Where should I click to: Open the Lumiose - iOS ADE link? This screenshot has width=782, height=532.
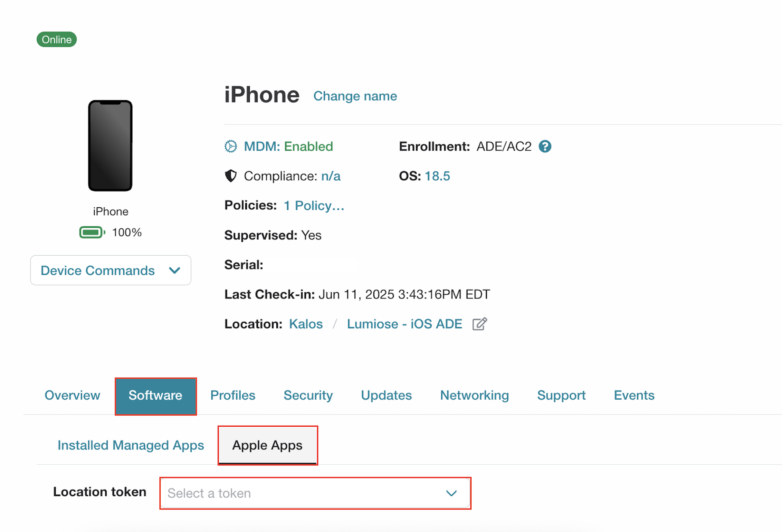coord(404,324)
